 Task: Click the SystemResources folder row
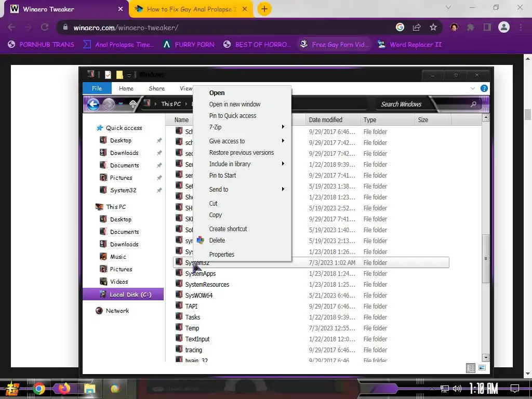tap(311, 285)
